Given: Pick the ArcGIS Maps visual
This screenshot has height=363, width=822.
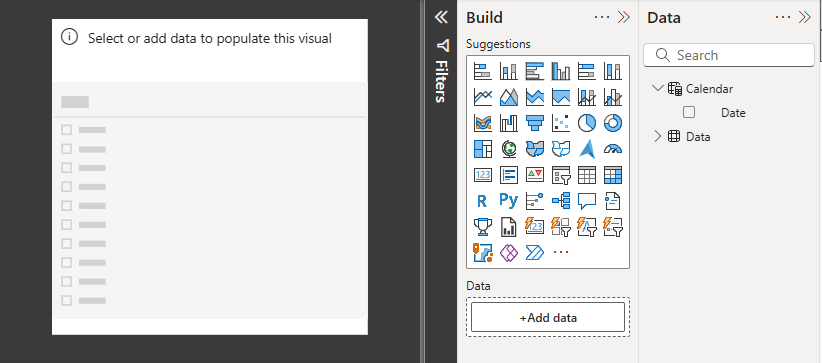Looking at the screenshot, I should click(482, 253).
